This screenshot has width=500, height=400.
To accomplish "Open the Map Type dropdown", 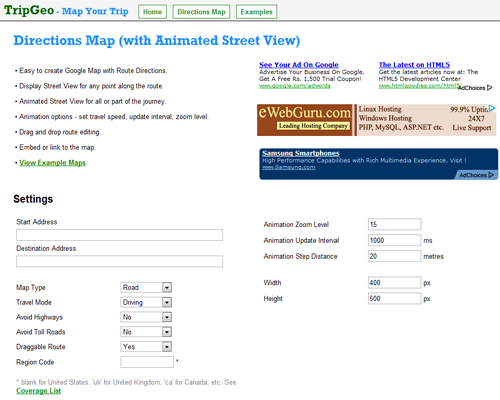I will (146, 287).
